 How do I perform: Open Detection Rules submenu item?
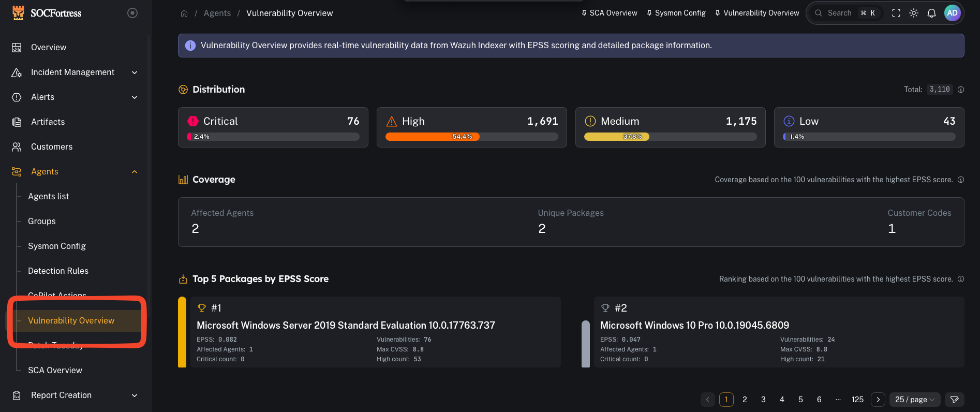pyautogui.click(x=58, y=271)
